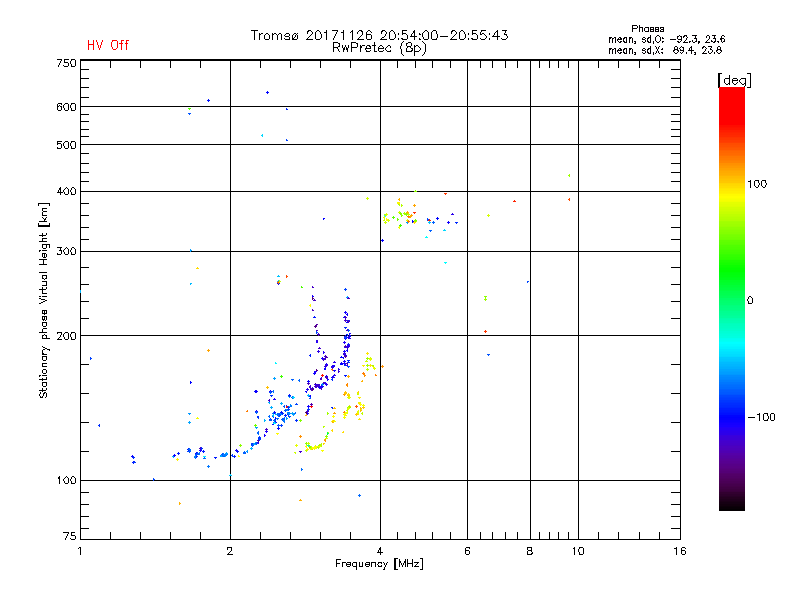The image size is (800, 600).
Task: Click the 4 MHz frequency tick label
Action: [x=380, y=551]
